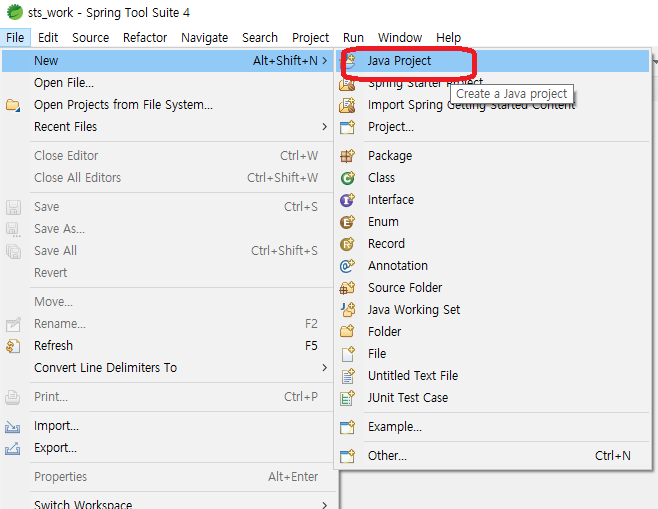Click the Enum icon
The height and width of the screenshot is (509, 658).
tap(347, 222)
